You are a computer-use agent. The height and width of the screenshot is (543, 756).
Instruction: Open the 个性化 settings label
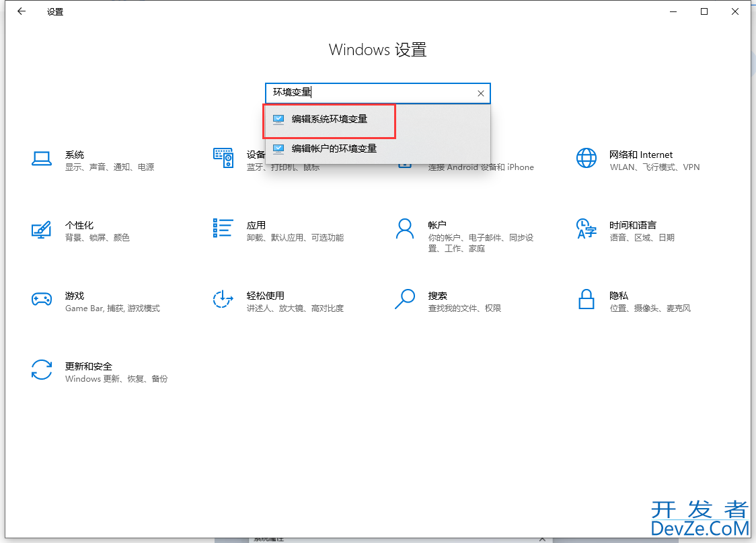79,225
